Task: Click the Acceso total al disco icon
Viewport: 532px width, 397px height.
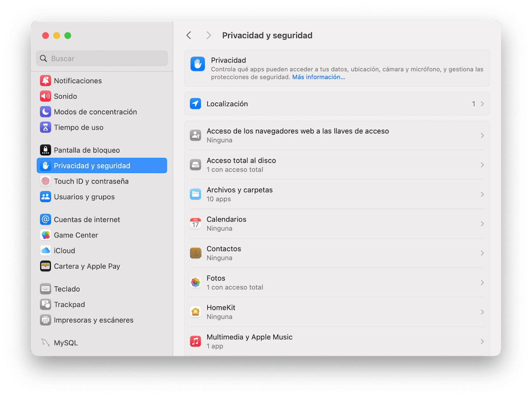Action: click(x=196, y=165)
